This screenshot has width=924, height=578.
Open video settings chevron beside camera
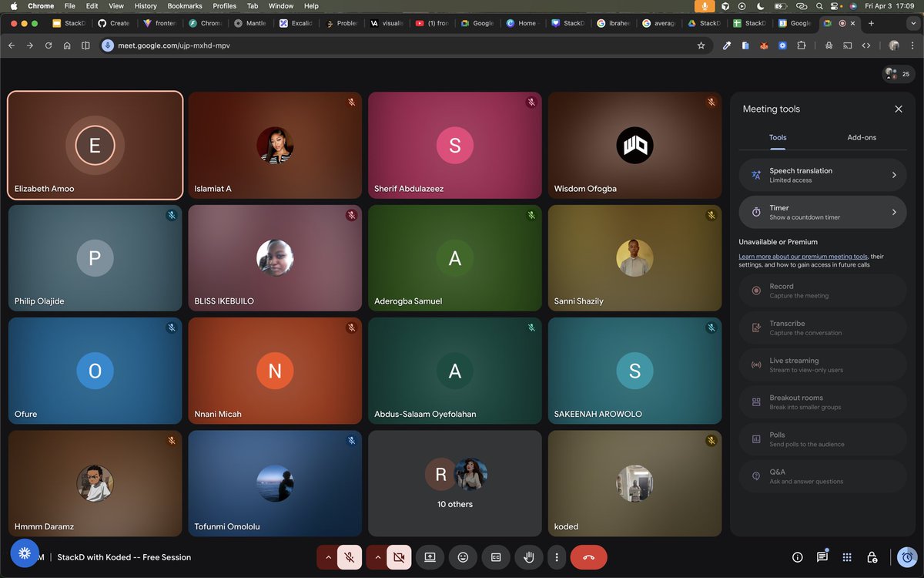pyautogui.click(x=377, y=557)
